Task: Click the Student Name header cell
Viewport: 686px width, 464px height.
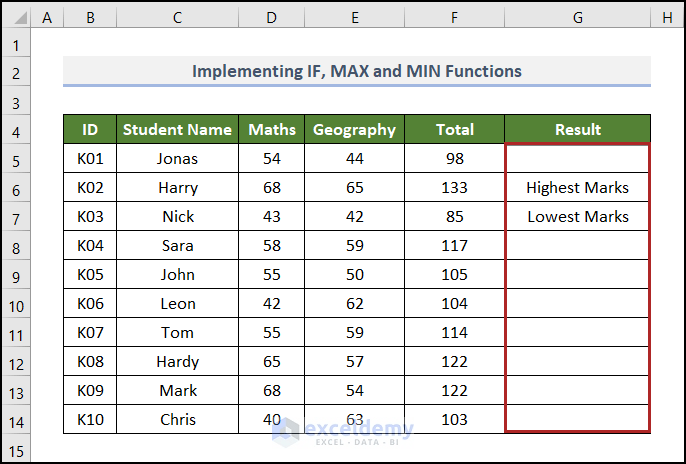Action: [x=177, y=129]
